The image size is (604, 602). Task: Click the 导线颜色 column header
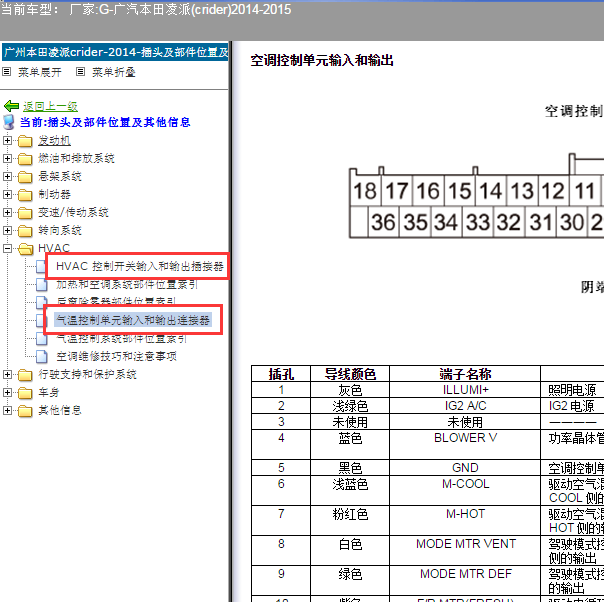(350, 374)
